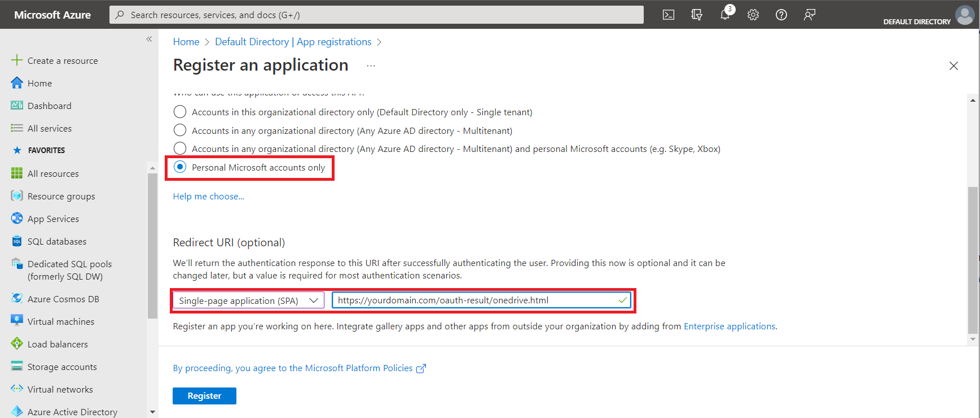Open the Help me choose link

208,197
